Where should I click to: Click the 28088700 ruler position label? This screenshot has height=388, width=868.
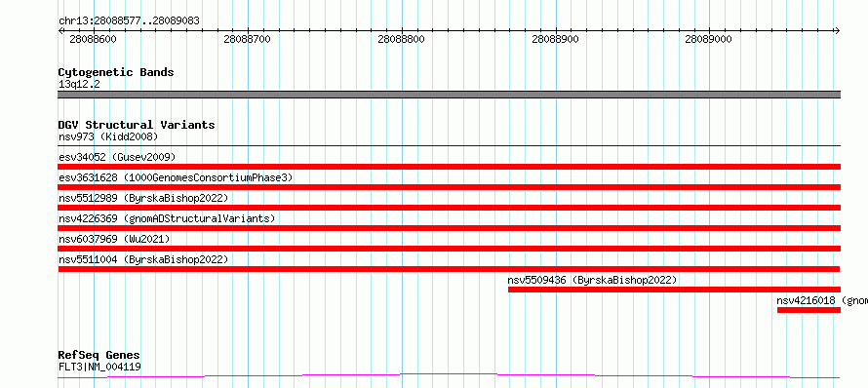(x=248, y=39)
